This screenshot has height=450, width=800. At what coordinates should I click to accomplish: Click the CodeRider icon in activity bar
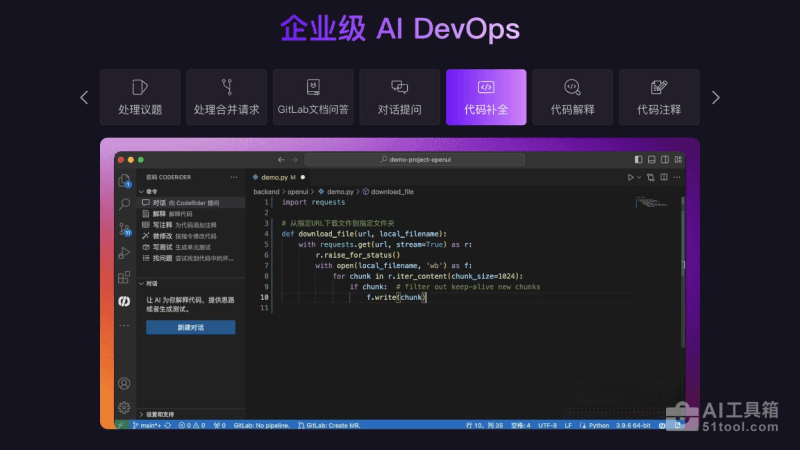[x=124, y=301]
